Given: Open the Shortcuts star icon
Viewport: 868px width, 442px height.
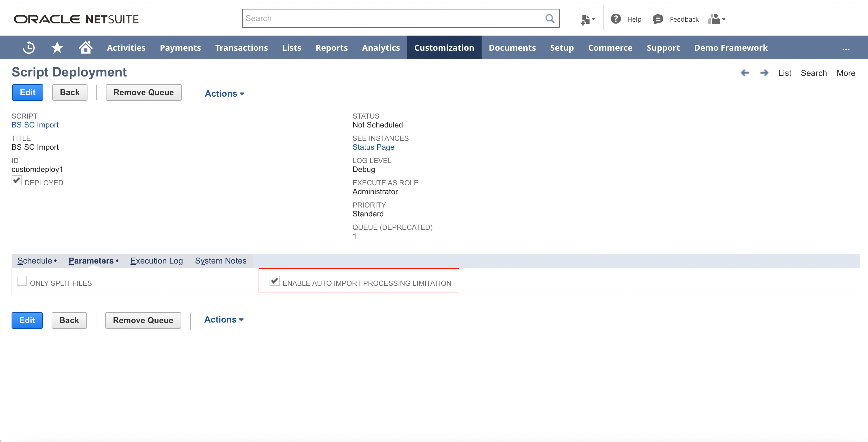Looking at the screenshot, I should point(57,47).
